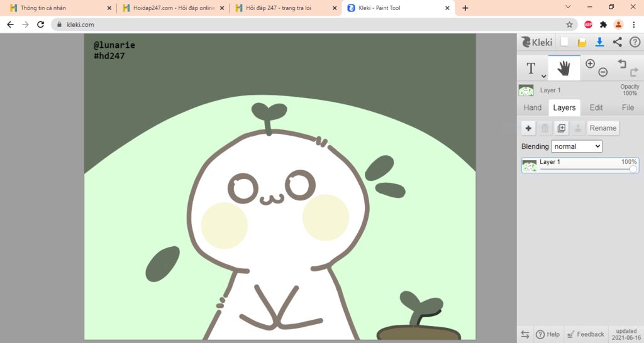The width and height of the screenshot is (644, 343).
Task: View site security info padlock
Action: [x=60, y=24]
